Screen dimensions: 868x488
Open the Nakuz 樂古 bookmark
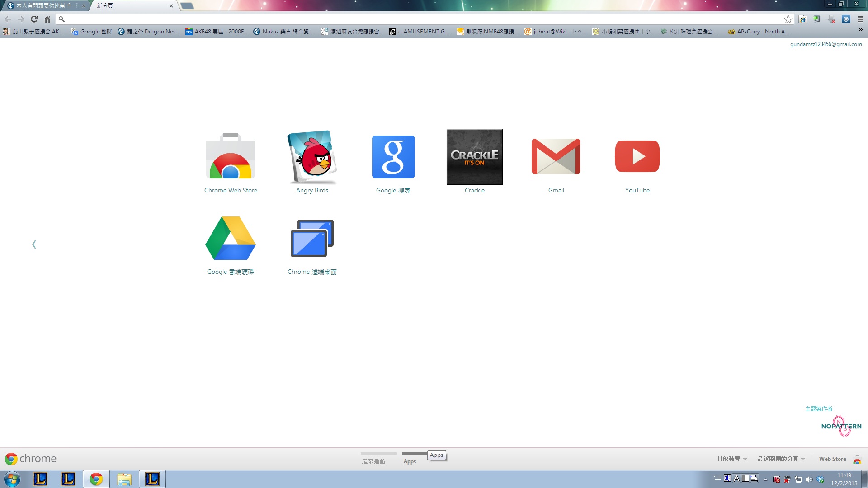(283, 31)
